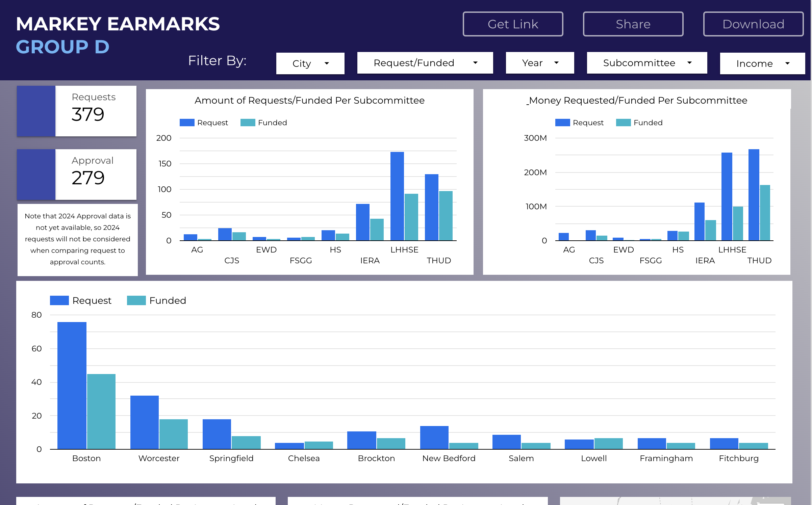Select Request legend swatch in Money Requested chart
Image resolution: width=812 pixels, height=505 pixels.
click(562, 123)
